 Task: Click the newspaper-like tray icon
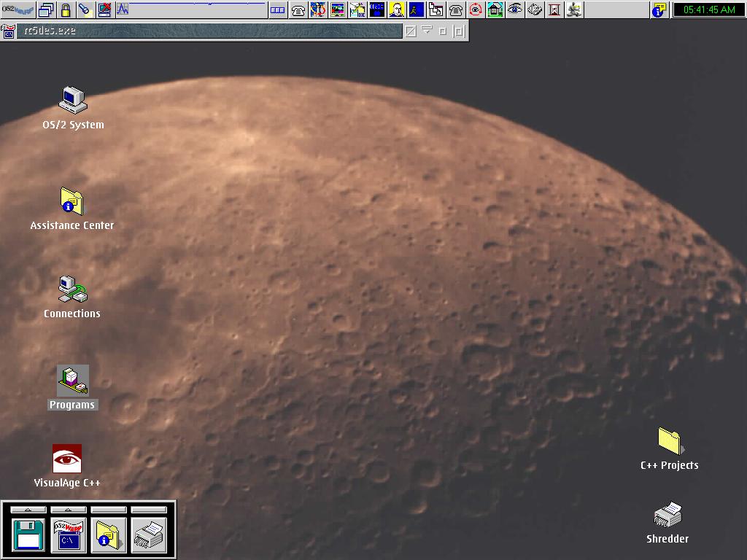535,9
